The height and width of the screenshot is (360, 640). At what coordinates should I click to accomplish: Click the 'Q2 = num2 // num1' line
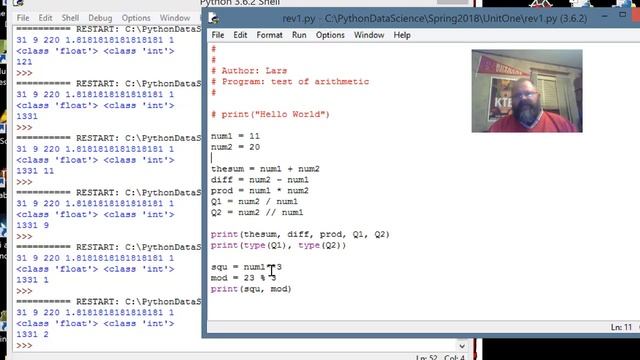[257, 212]
